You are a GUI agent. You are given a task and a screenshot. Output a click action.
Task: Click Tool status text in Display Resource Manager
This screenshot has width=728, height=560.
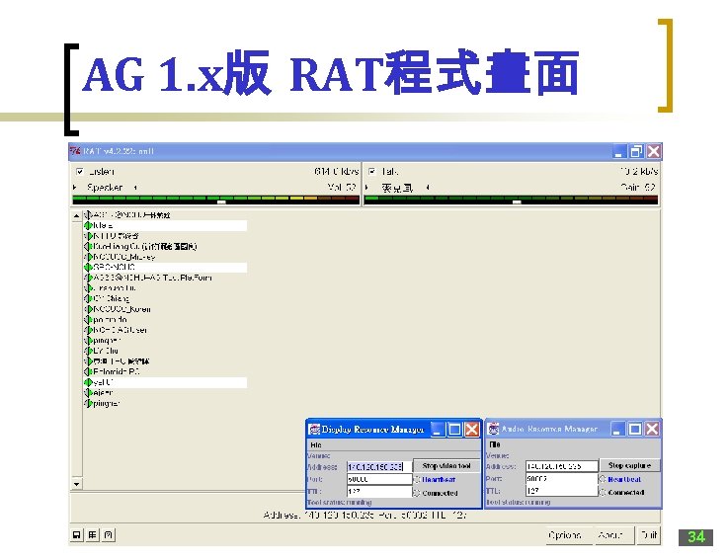(340, 503)
